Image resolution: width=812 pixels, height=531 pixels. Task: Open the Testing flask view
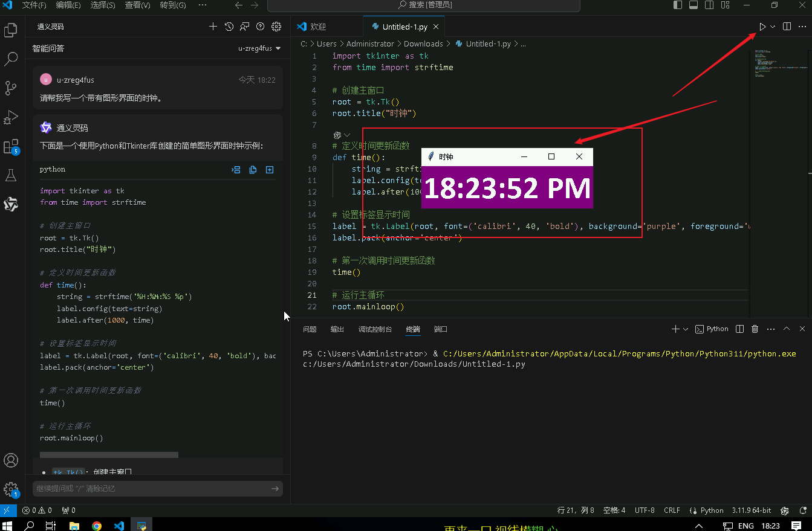coord(11,175)
